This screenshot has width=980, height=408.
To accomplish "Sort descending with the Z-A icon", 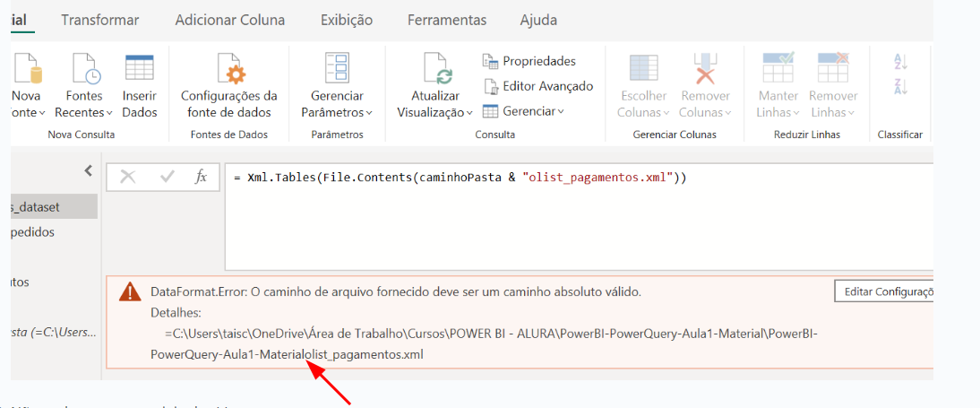I will click(x=900, y=87).
